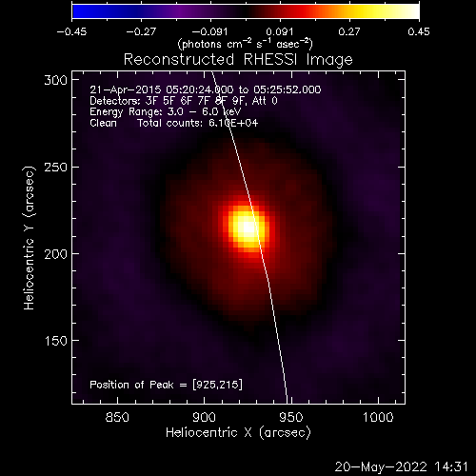The height and width of the screenshot is (476, 476).
Task: Click the Detectors list annotation line
Action: (x=184, y=101)
